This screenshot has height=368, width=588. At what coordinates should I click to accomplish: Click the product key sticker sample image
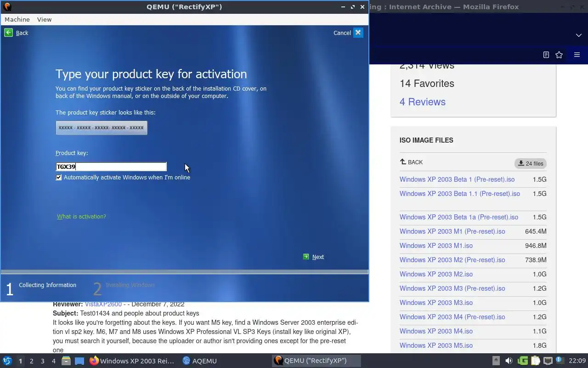pyautogui.click(x=102, y=127)
